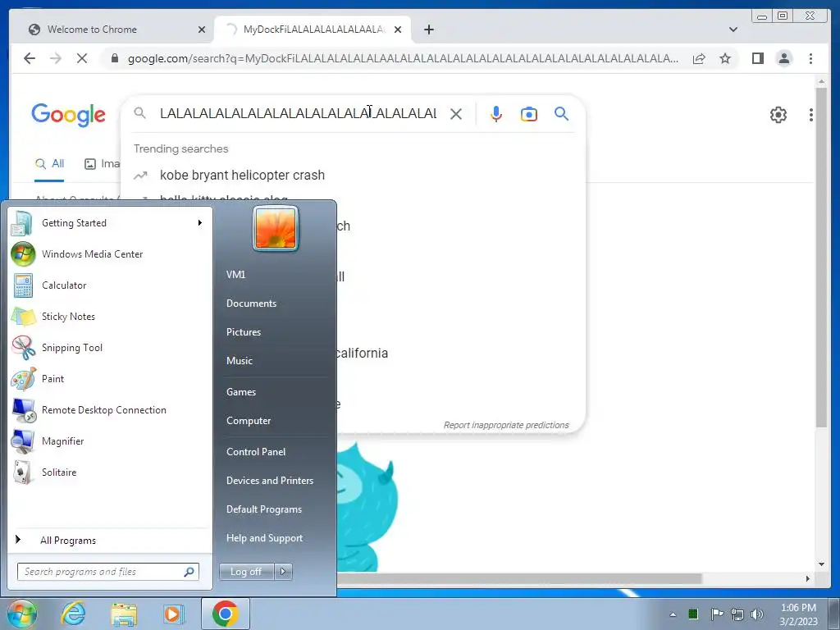Open Chrome side panel icon
The image size is (840, 630).
pos(757,58)
